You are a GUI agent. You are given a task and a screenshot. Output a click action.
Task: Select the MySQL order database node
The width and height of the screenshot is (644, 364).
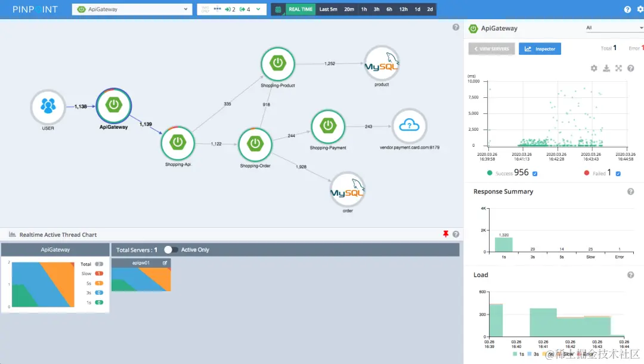pyautogui.click(x=348, y=189)
